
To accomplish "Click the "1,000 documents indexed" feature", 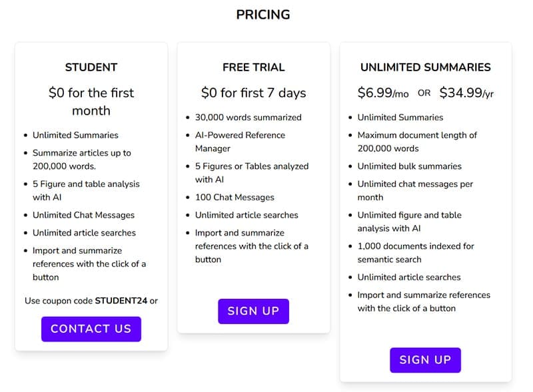I will point(415,253).
